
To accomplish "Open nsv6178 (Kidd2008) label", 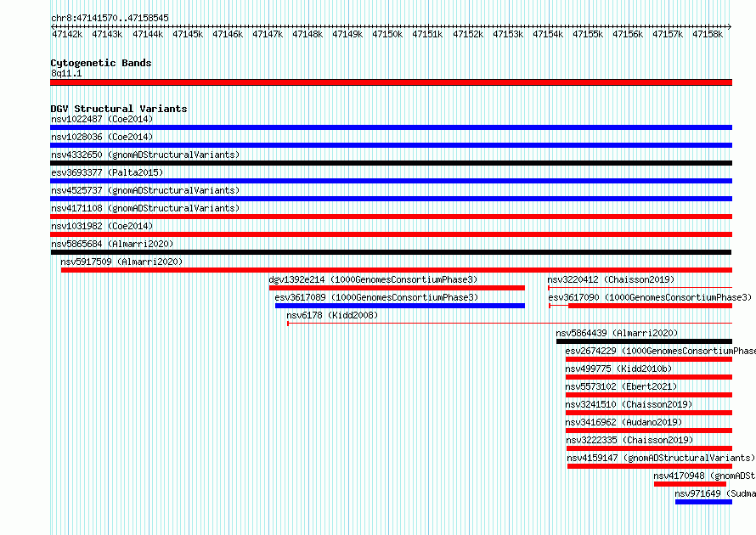I will pos(332,315).
